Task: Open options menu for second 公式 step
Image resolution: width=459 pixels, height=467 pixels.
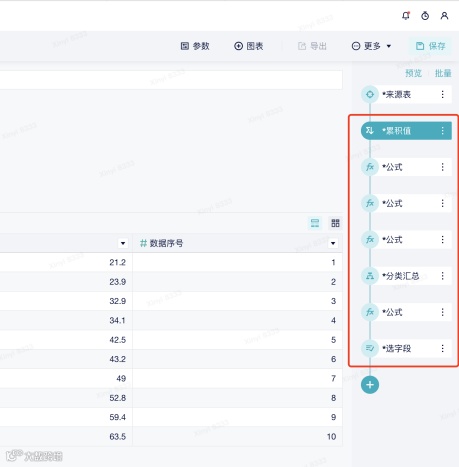Action: (x=442, y=203)
